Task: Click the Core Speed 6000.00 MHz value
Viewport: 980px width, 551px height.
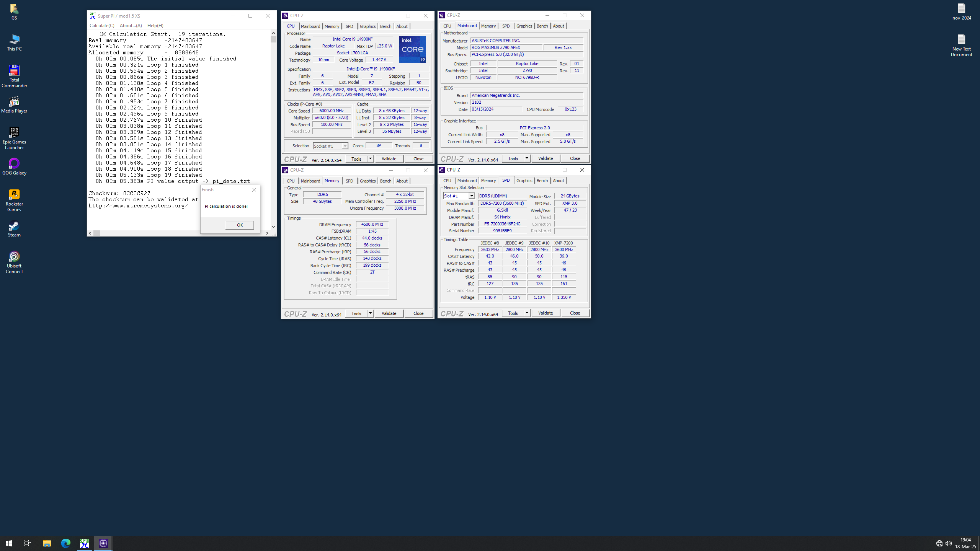Action: click(x=332, y=111)
